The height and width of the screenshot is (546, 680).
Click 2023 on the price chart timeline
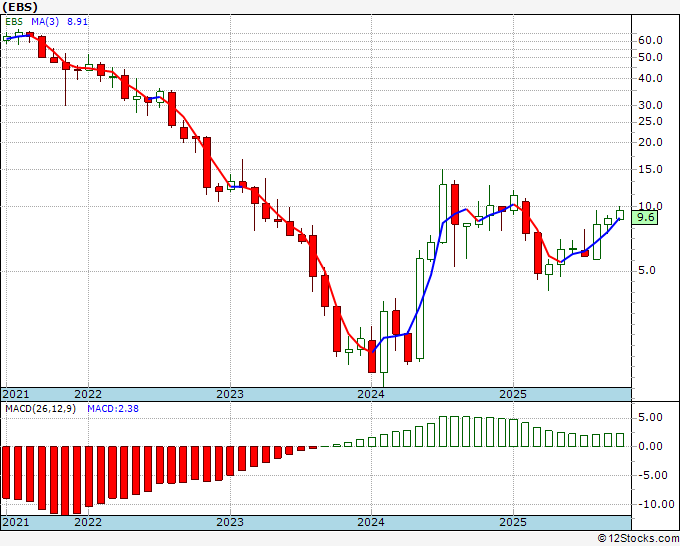coord(230,394)
